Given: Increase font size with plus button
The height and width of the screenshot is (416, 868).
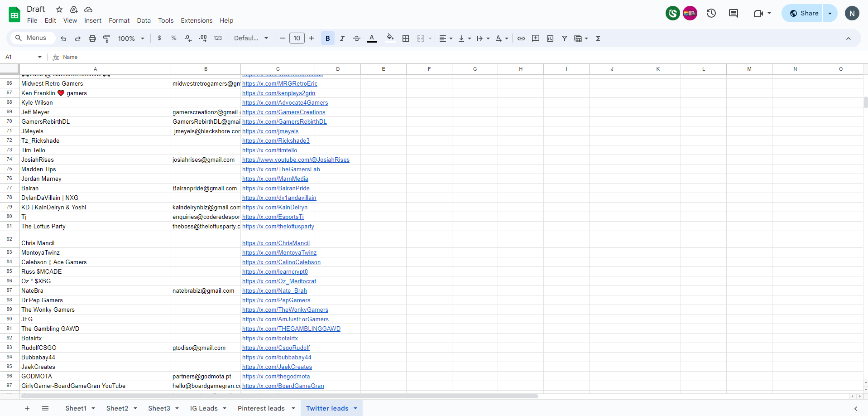Looking at the screenshot, I should [312, 39].
